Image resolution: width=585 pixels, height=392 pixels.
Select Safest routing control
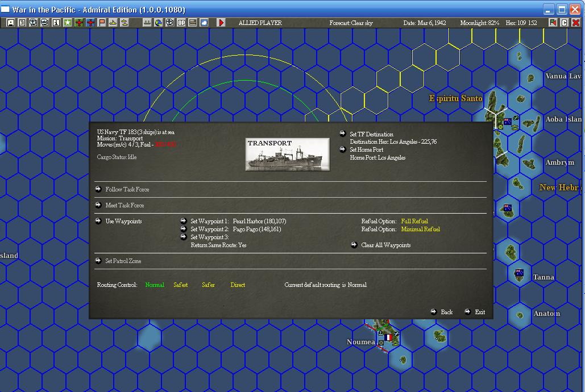coord(181,285)
